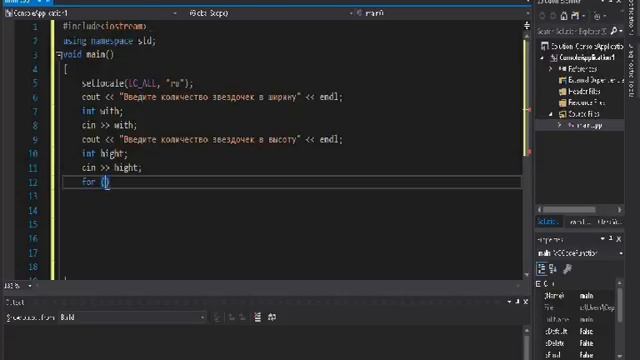Open the editor zoom percentage dropdown
The height and width of the screenshot is (360, 640).
29,286
